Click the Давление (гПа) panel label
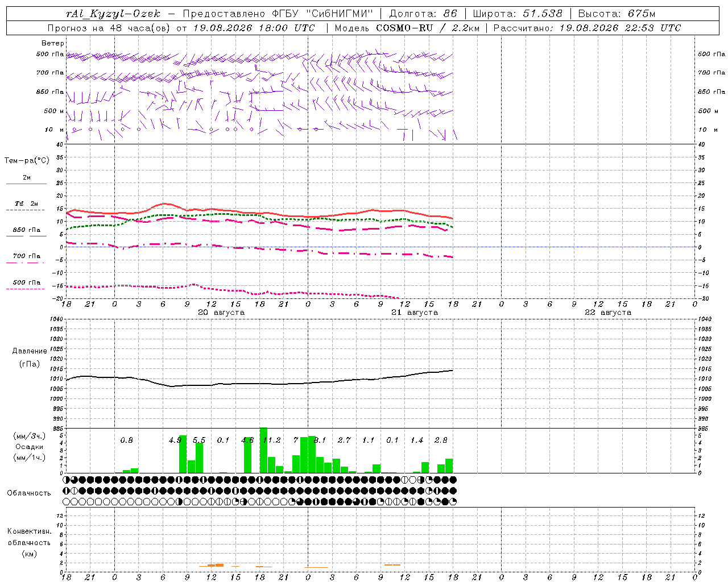Screen dimensions: 728x582 point(30,357)
